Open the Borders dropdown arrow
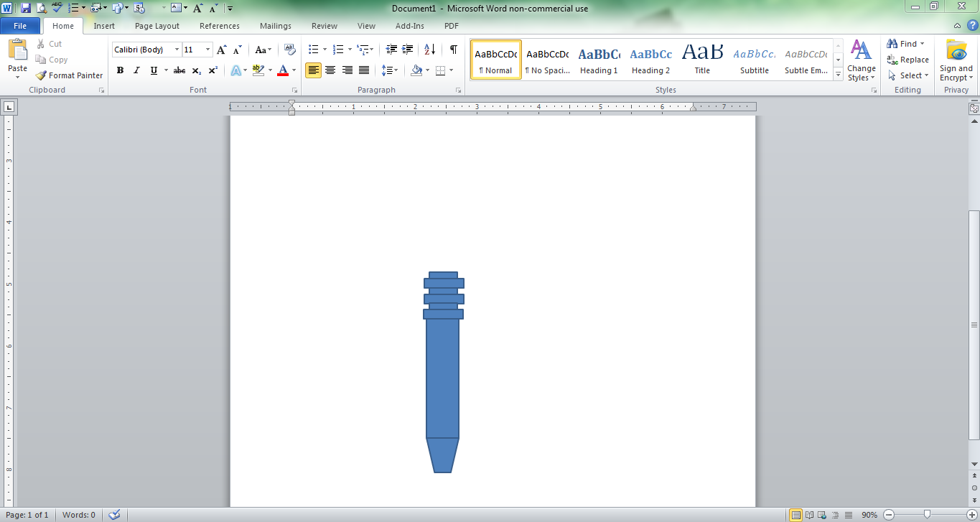This screenshot has width=980, height=522. (451, 70)
